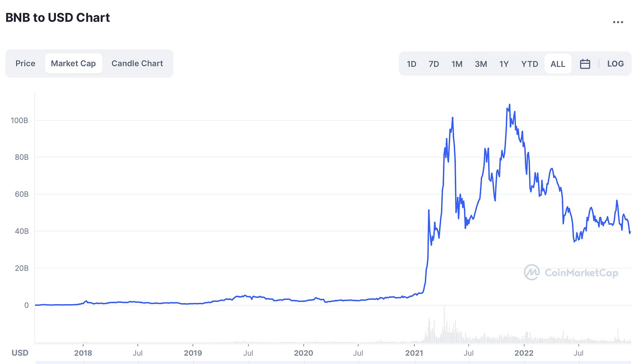Click the 2021 x-axis label
The height and width of the screenshot is (364, 641).
(x=414, y=353)
